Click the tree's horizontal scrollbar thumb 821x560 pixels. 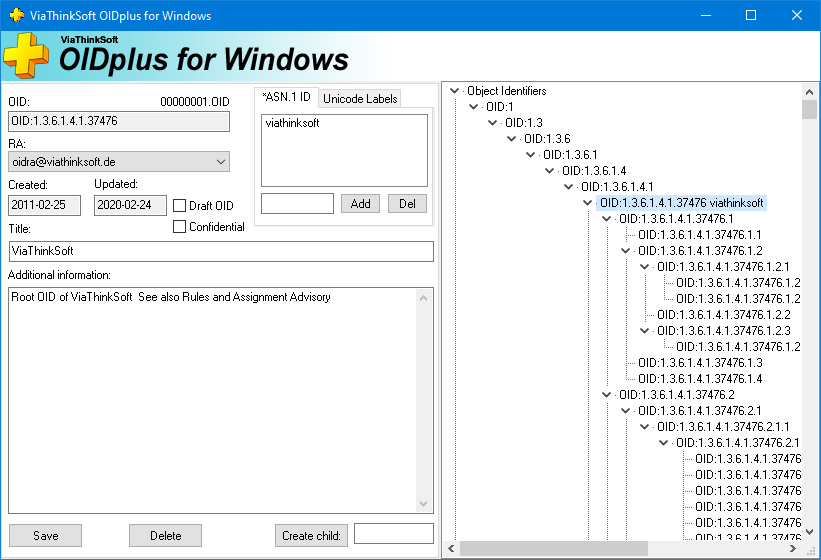tap(554, 548)
